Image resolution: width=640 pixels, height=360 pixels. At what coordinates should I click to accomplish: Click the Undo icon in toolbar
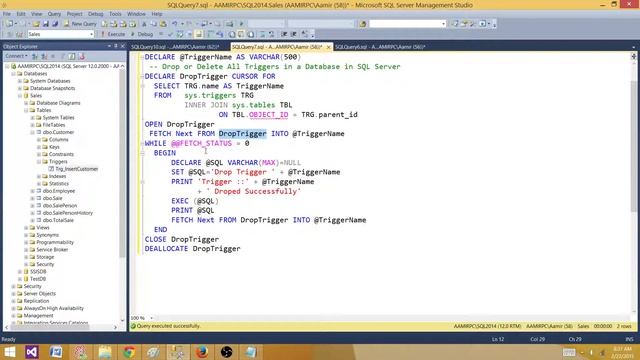[x=175, y=24]
